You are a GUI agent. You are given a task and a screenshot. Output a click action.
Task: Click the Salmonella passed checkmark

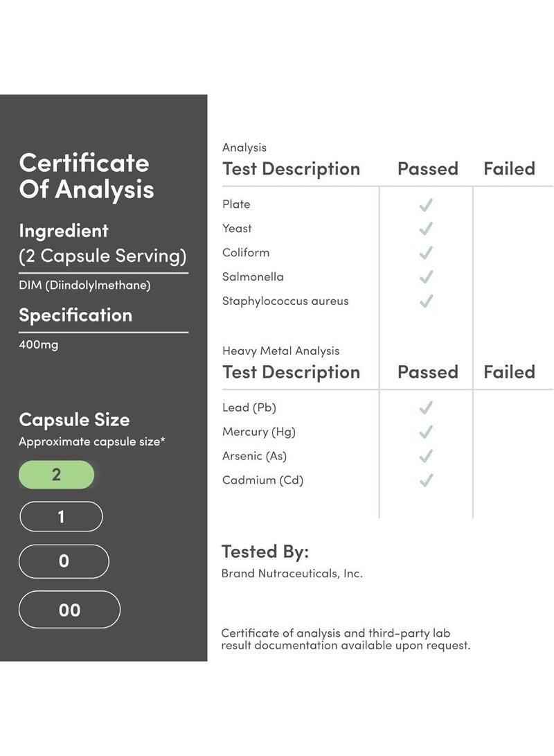[x=426, y=276]
